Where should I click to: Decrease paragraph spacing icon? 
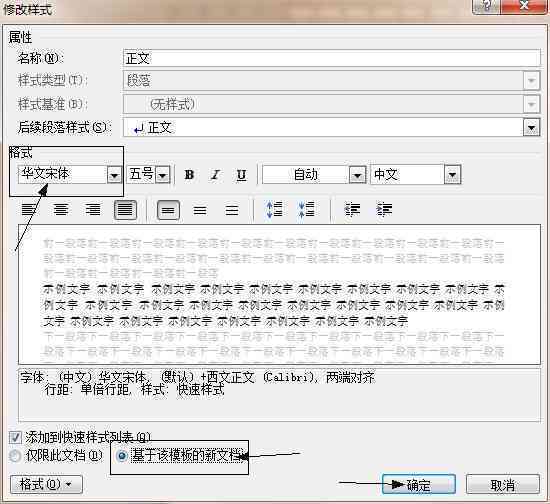pos(307,210)
